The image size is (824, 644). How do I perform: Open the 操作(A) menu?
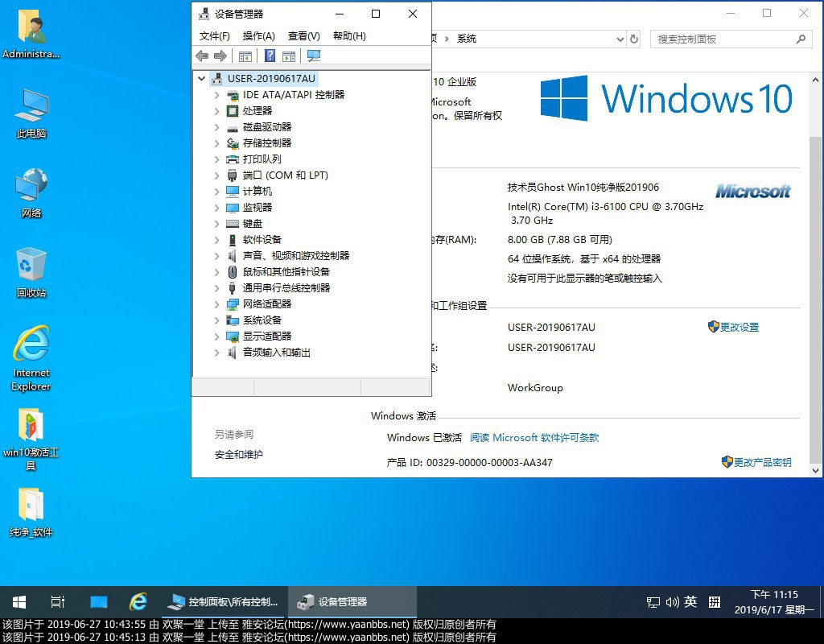click(x=259, y=35)
